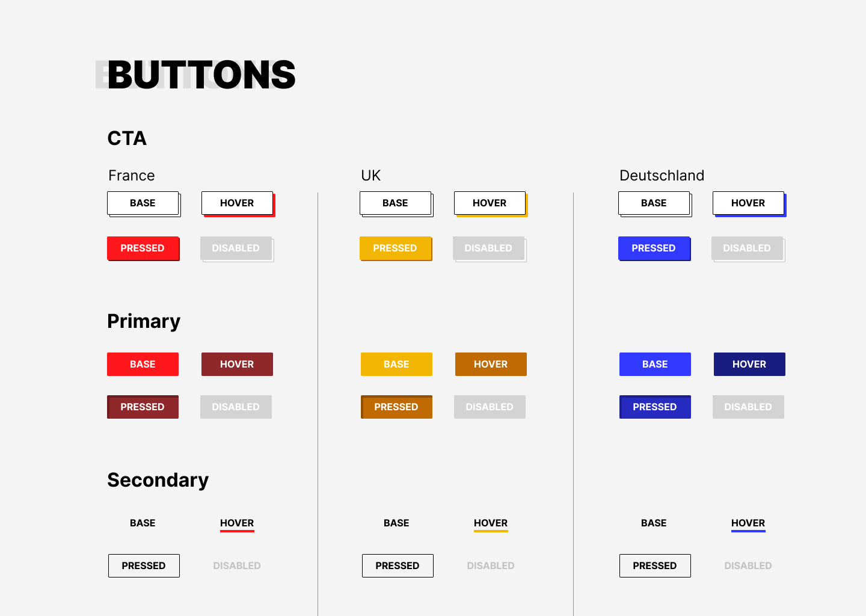866x616 pixels.
Task: Click Secondary HOVER link with red underline
Action: tap(237, 523)
